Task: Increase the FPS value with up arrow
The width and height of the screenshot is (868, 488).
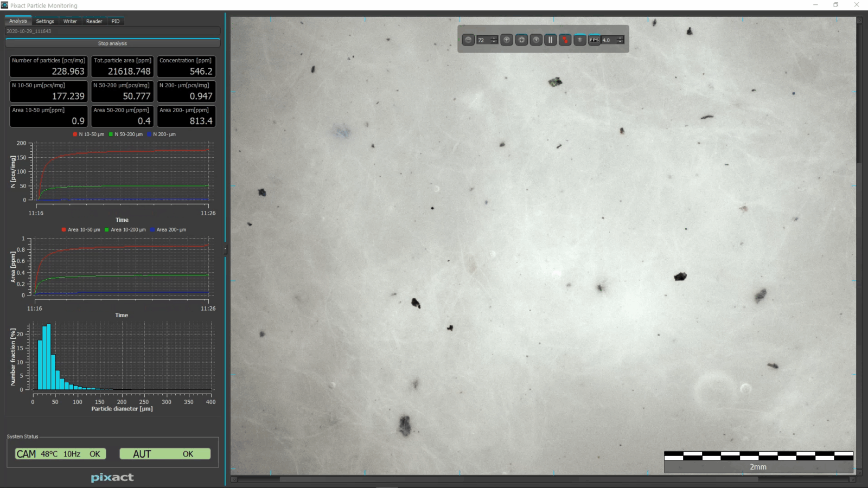Action: point(620,38)
